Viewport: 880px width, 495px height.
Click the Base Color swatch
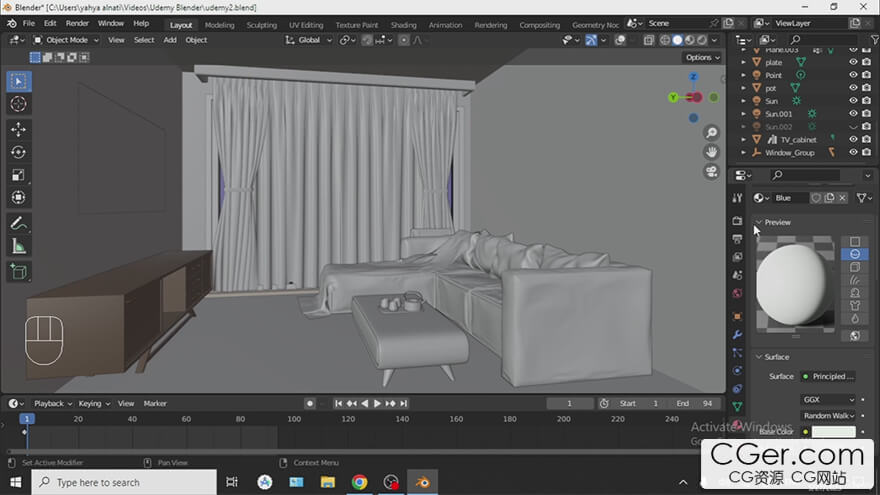(834, 431)
